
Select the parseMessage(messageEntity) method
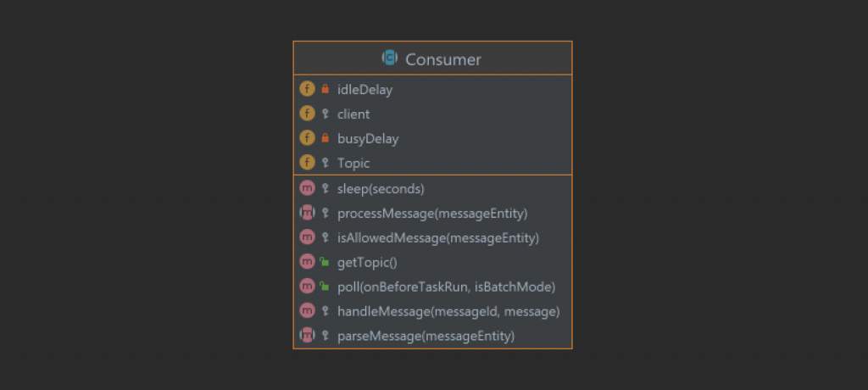(x=432, y=335)
